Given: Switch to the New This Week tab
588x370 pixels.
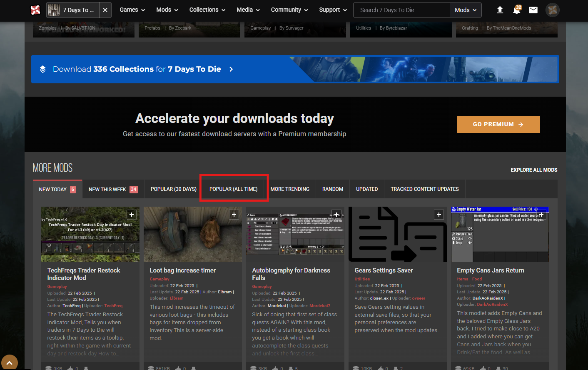Looking at the screenshot, I should pyautogui.click(x=113, y=189).
